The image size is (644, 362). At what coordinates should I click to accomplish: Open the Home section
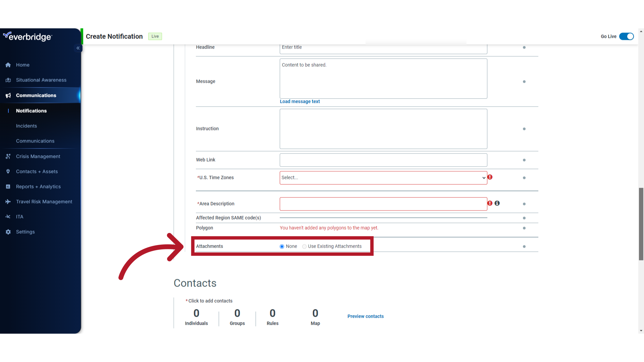point(22,65)
